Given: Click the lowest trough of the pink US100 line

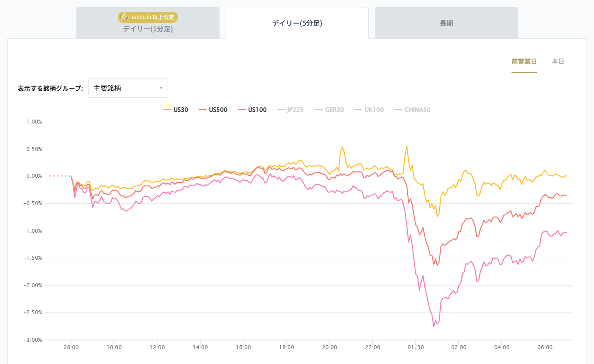Looking at the screenshot, I should click(x=434, y=326).
